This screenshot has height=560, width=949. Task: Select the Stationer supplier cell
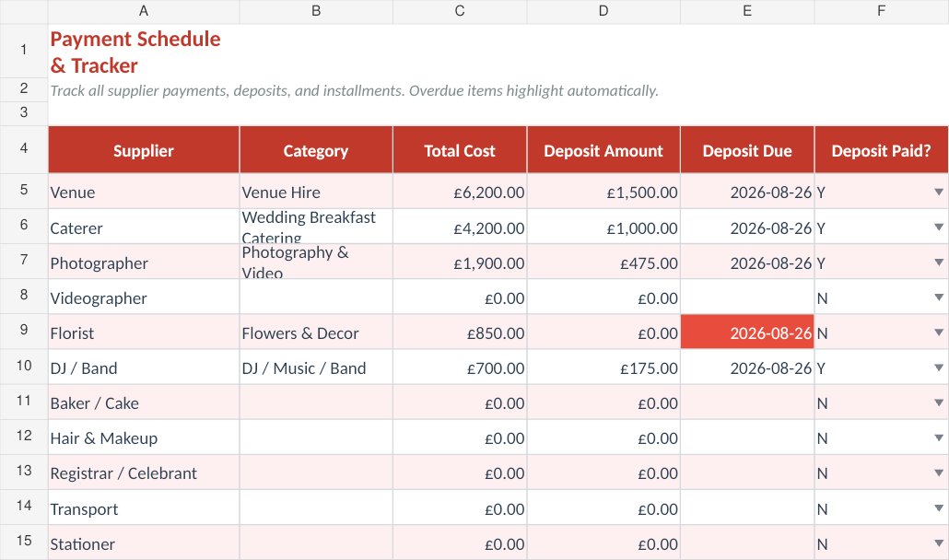point(144,543)
